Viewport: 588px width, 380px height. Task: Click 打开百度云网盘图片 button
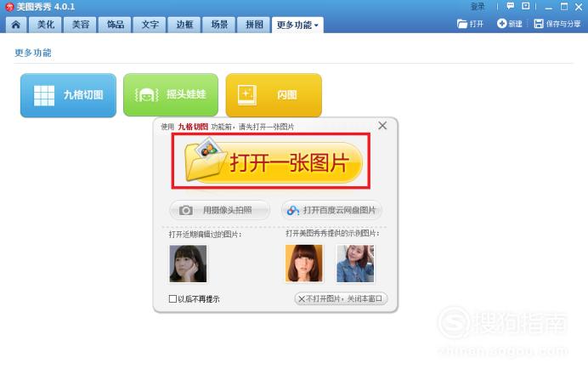(331, 210)
